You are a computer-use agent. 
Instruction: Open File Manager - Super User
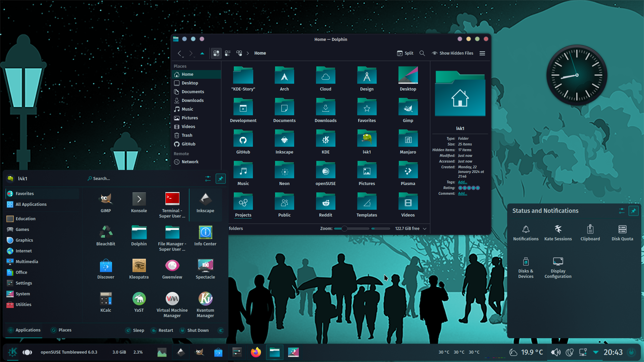[x=172, y=238]
